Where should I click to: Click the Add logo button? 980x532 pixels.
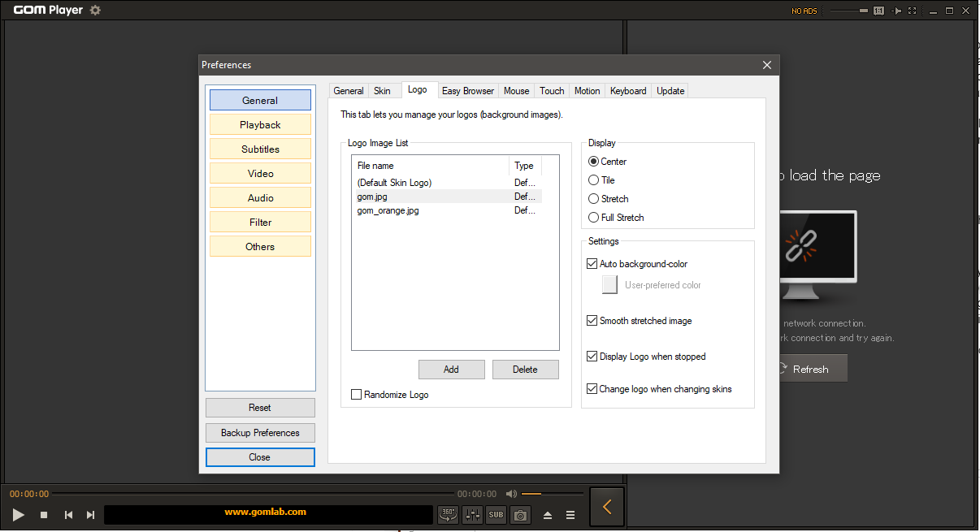451,370
